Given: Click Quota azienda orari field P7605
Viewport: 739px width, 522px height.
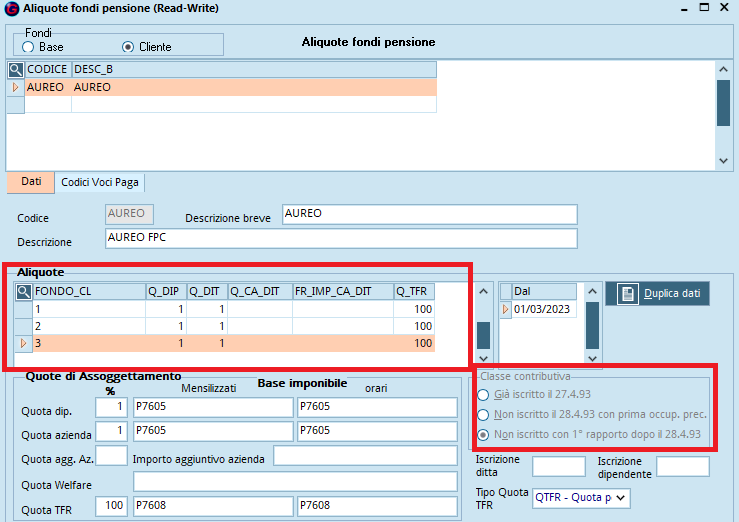Looking at the screenshot, I should tap(378, 432).
